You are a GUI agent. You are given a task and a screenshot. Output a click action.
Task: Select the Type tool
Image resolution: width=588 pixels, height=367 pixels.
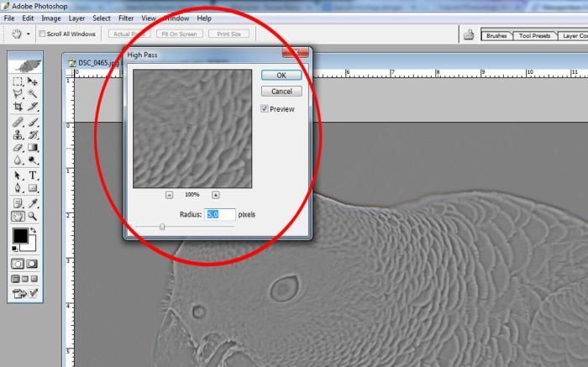(x=33, y=175)
